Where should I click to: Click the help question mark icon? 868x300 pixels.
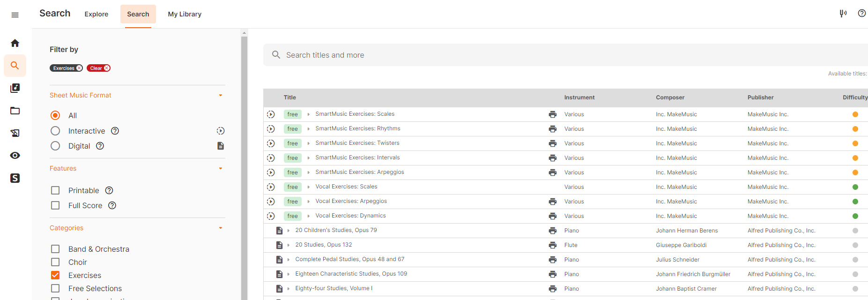click(861, 13)
